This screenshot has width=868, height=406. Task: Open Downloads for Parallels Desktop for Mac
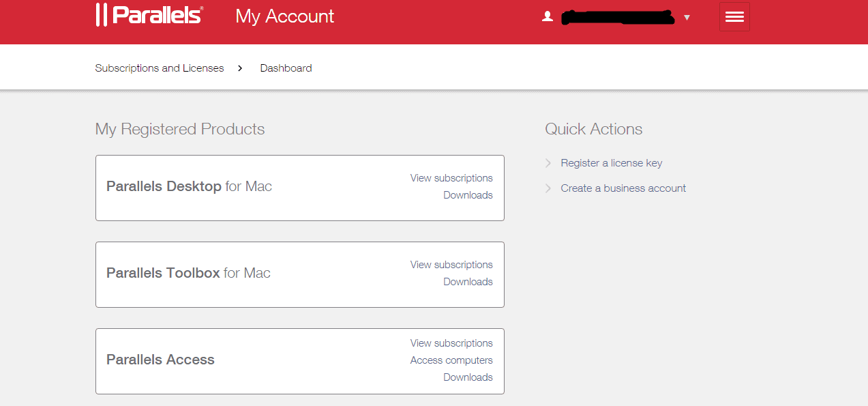tap(468, 195)
